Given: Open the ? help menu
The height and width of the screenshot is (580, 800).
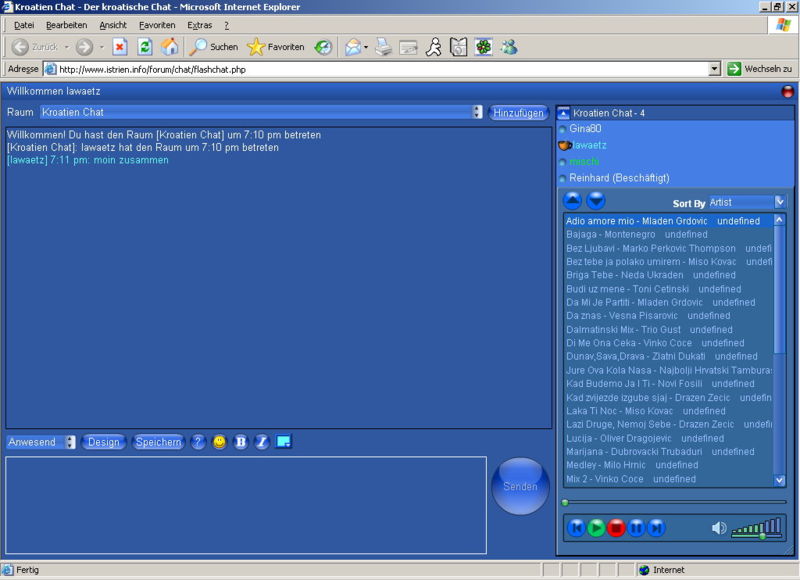Looking at the screenshot, I should coord(227,25).
